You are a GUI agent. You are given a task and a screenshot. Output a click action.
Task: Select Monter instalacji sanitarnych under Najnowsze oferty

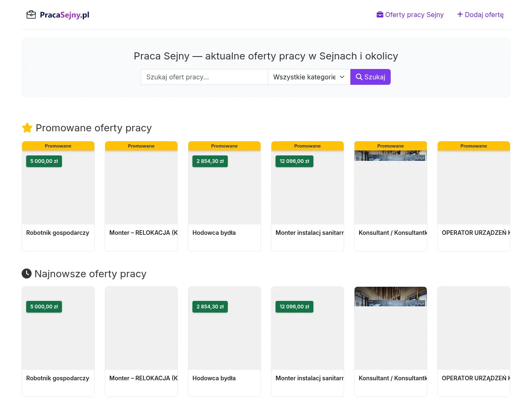[310, 378]
